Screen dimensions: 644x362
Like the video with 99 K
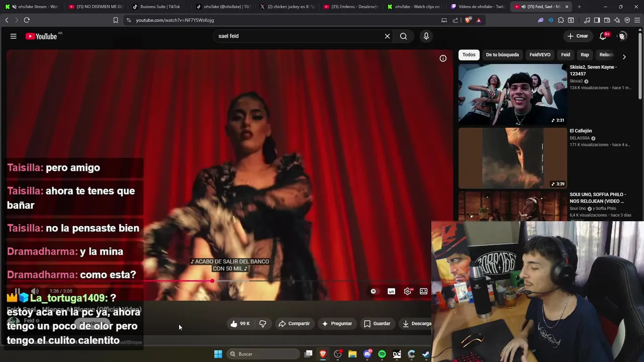(x=240, y=324)
